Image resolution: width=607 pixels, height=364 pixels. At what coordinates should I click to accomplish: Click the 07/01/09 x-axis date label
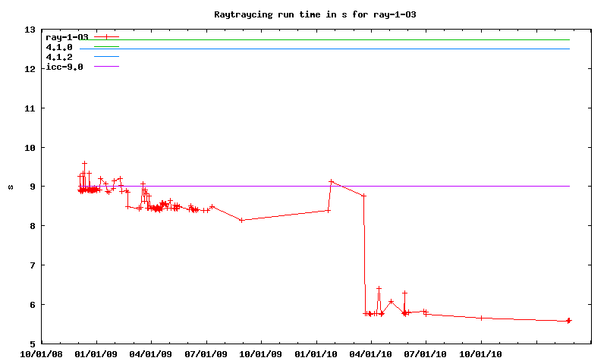pos(206,353)
